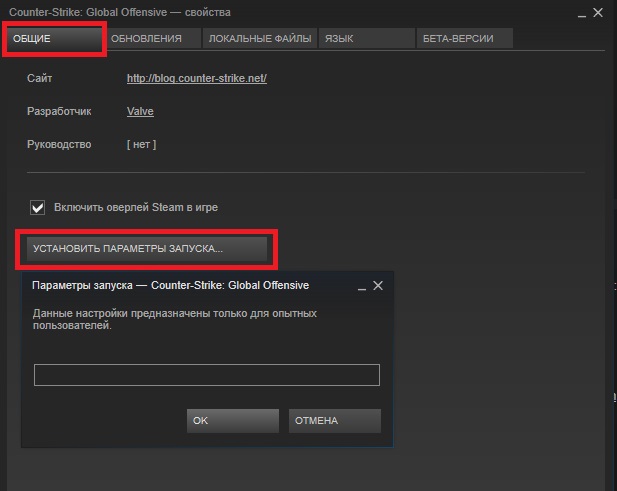Switch to the ОБЩИЕ tab
Image resolution: width=617 pixels, height=491 pixels.
coord(54,38)
